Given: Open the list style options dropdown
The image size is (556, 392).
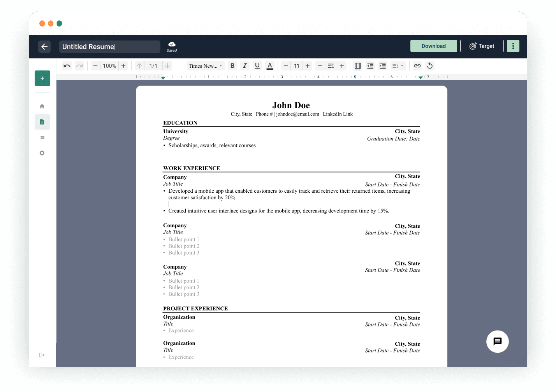Looking at the screenshot, I should point(398,66).
